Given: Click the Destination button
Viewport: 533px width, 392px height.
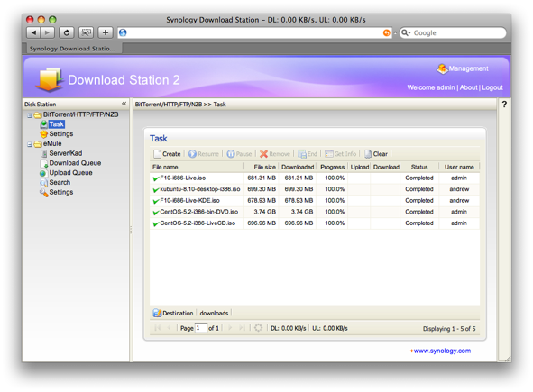Looking at the screenshot, I should [173, 313].
